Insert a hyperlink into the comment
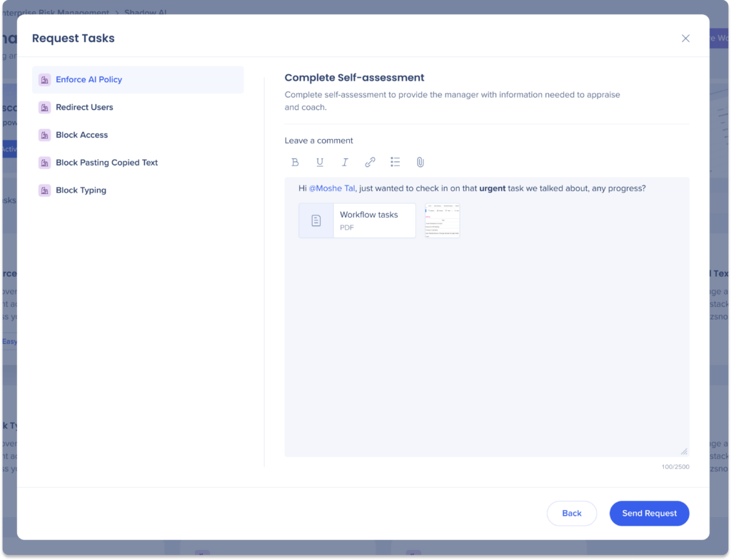The image size is (731, 560). tap(370, 162)
